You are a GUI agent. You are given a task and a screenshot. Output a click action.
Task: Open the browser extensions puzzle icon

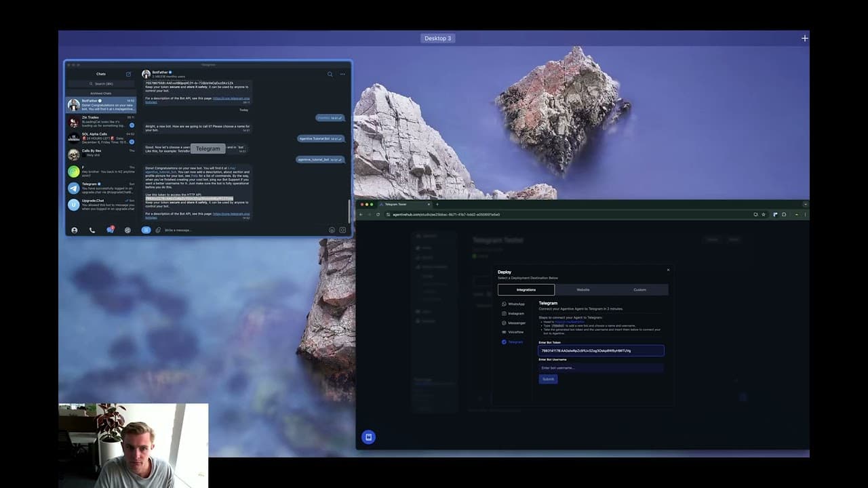[x=785, y=214]
